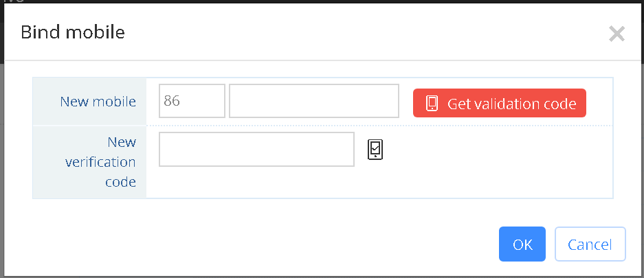
Task: Select the area code box before mobile number
Action: 192,101
